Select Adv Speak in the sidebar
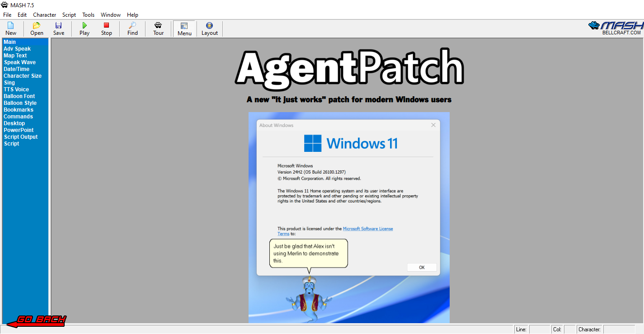Screen dimensions: 644x334 pyautogui.click(x=17, y=49)
